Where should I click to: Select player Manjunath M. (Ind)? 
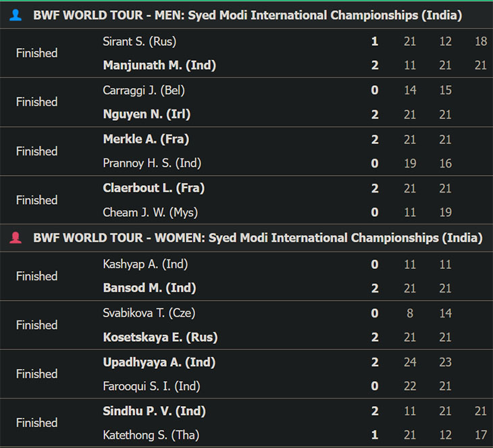click(159, 65)
